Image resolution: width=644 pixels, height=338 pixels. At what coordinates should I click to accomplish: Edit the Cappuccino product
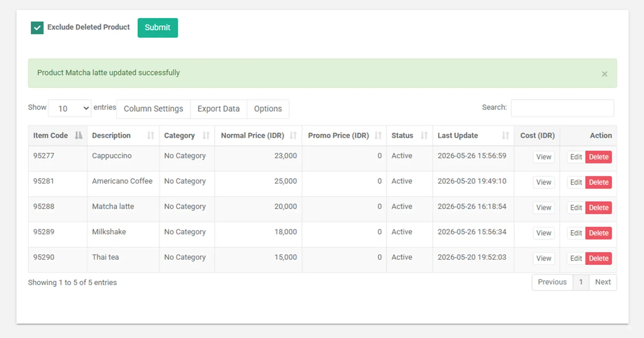pos(576,157)
